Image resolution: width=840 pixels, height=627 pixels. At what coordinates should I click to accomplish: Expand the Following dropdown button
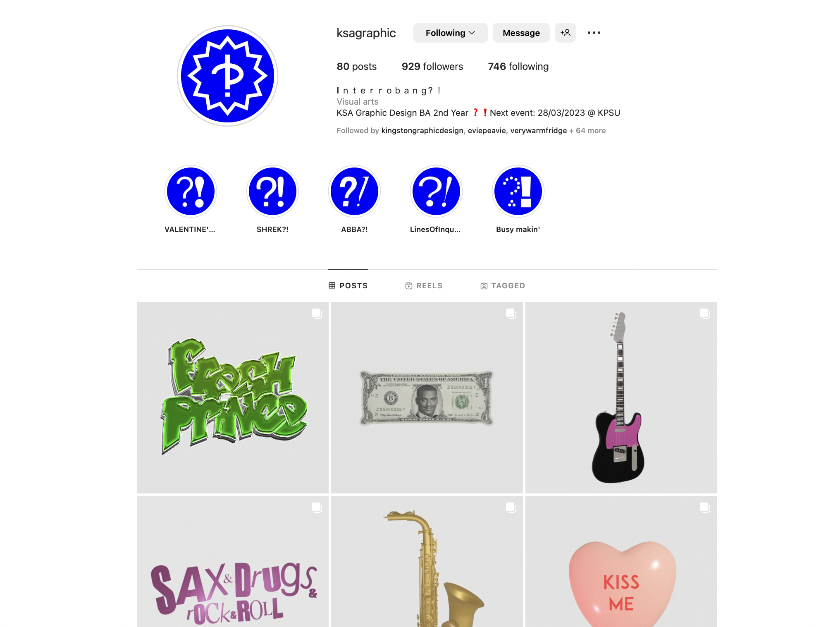(x=450, y=33)
